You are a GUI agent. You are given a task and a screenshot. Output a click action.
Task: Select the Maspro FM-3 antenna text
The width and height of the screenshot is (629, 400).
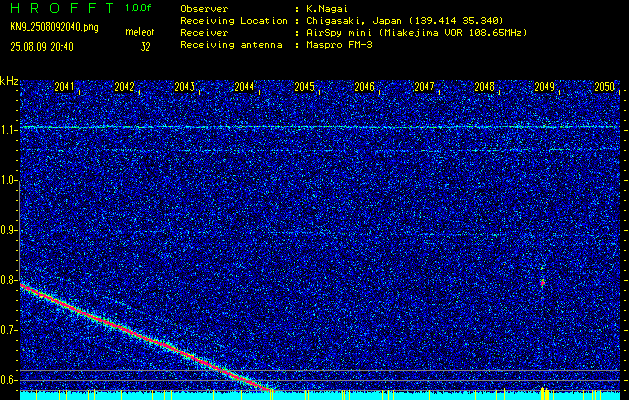(x=339, y=45)
